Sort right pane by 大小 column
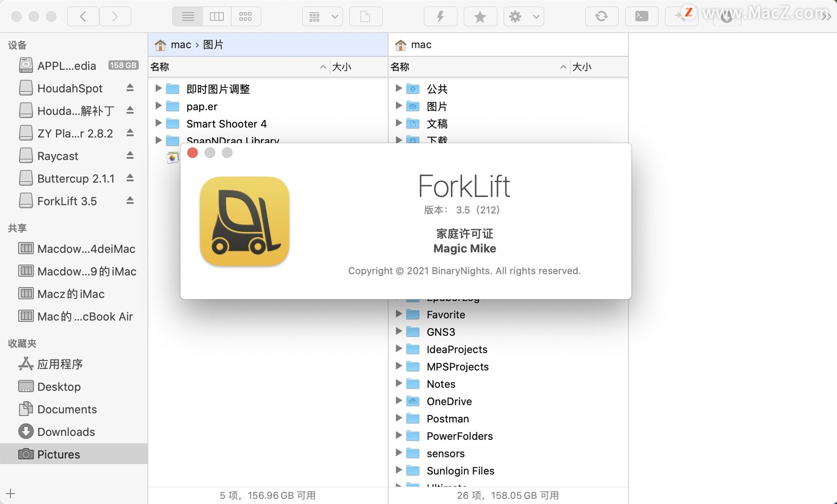This screenshot has width=837, height=504. 583,67
